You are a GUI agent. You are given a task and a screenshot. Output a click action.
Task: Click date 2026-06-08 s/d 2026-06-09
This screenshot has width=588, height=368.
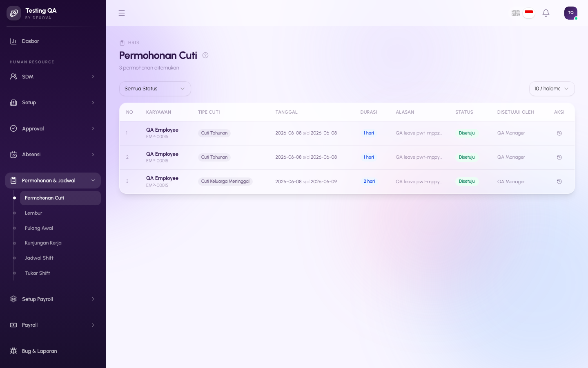pyautogui.click(x=306, y=182)
